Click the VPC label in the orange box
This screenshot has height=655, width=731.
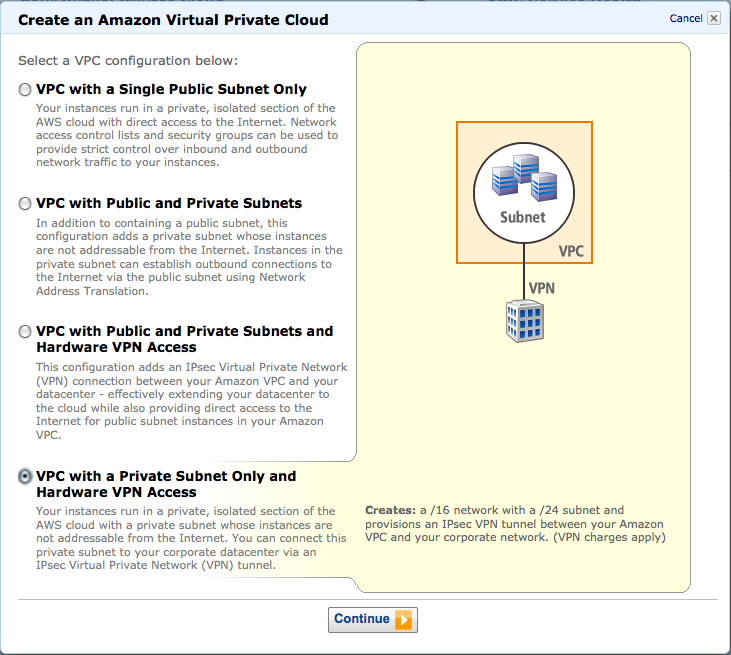(x=571, y=251)
